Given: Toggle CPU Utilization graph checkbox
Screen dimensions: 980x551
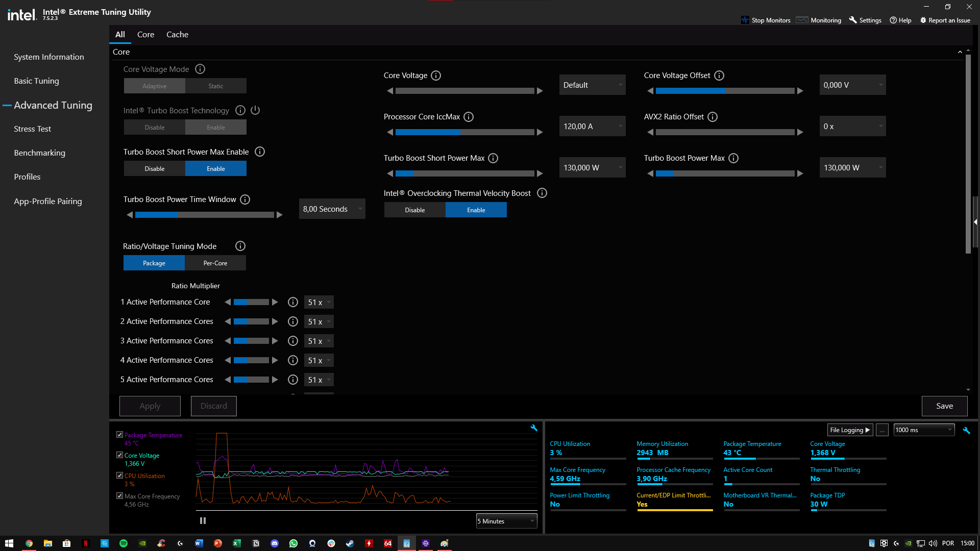Looking at the screenshot, I should point(119,475).
